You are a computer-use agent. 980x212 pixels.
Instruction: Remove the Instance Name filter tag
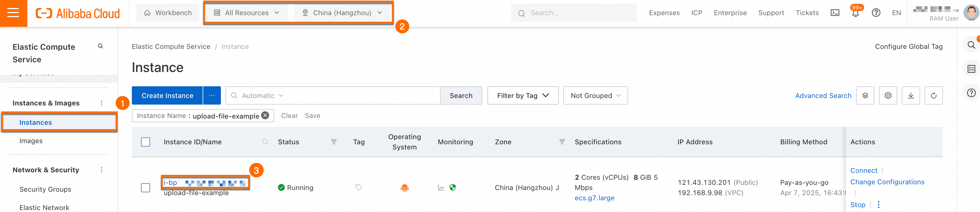pos(265,115)
